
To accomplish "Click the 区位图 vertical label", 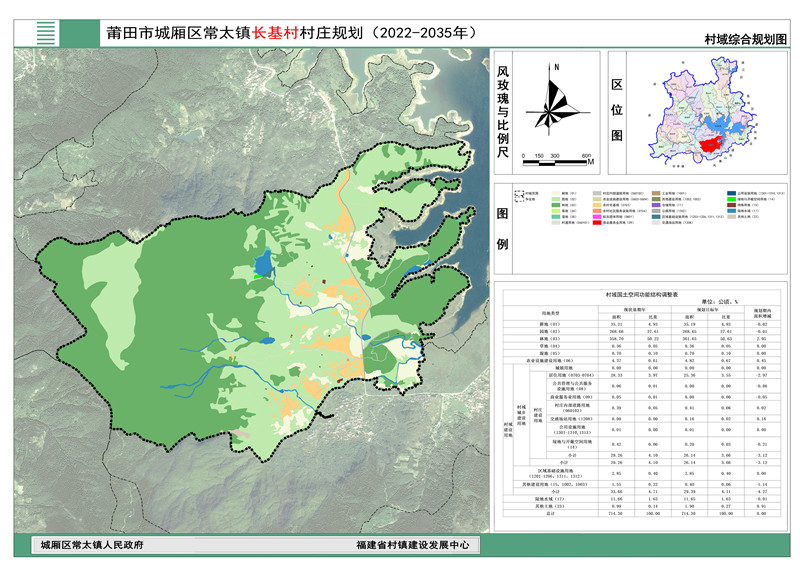I will pos(617,112).
